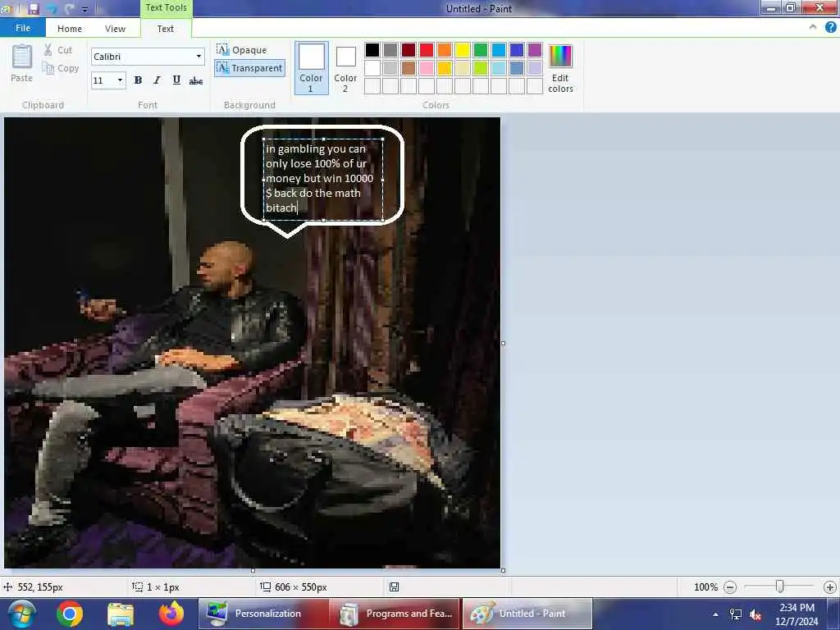Viewport: 840px width, 630px height.
Task: Pick the light blue color swatch
Action: pos(499,67)
